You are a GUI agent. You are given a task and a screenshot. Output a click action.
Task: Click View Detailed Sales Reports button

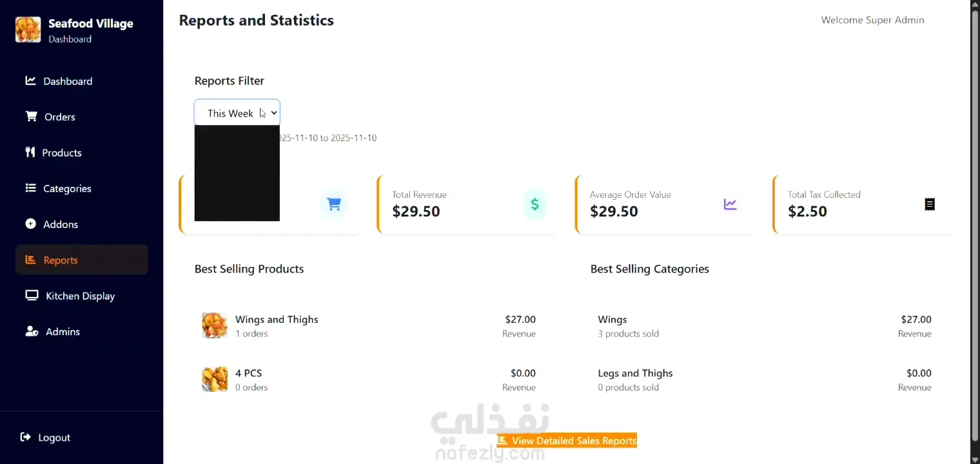click(567, 441)
